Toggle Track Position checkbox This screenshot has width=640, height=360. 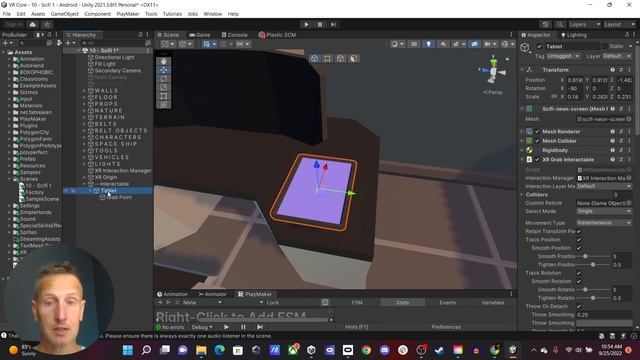(x=579, y=240)
